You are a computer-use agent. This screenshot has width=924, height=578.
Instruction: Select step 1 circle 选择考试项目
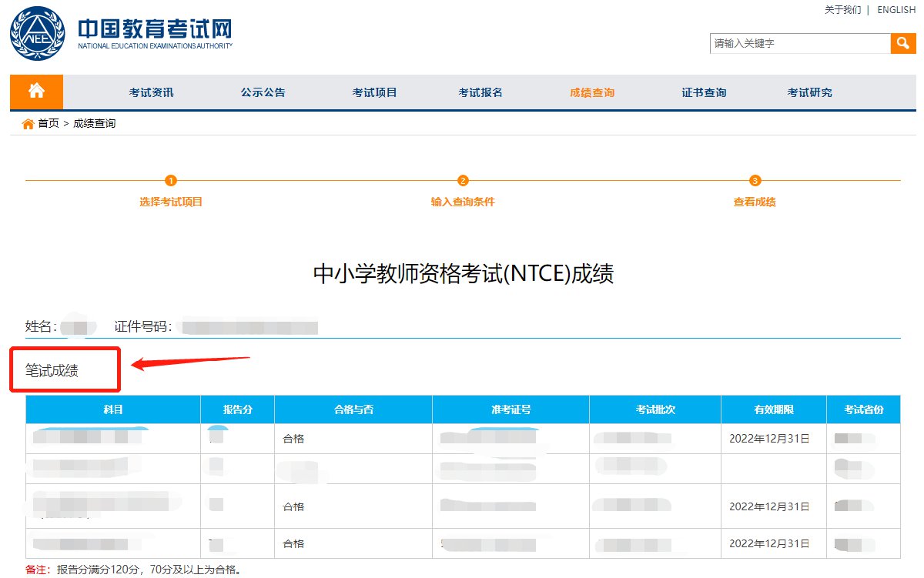click(171, 181)
